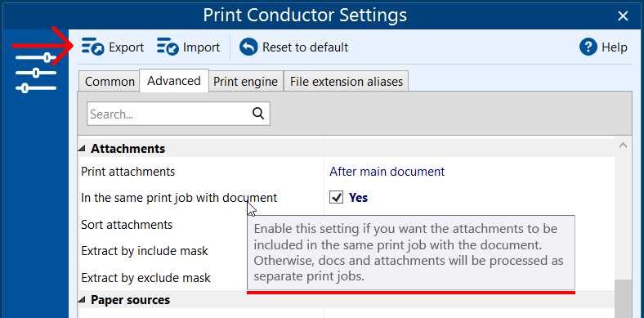Image resolution: width=644 pixels, height=318 pixels.
Task: Click the sliders settings icon in sidebar
Action: (36, 73)
